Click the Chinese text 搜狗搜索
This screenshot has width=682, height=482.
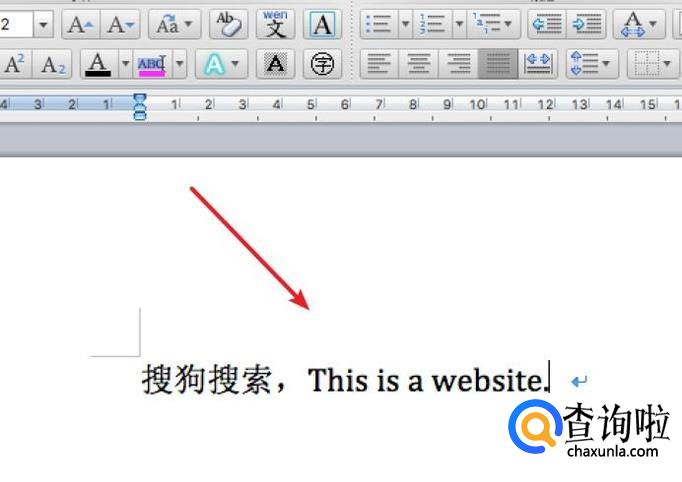pyautogui.click(x=207, y=380)
